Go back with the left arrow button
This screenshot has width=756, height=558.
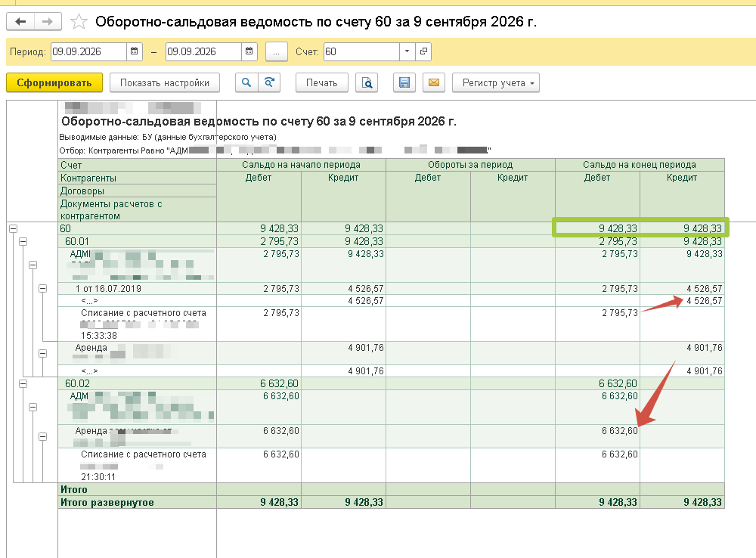(x=20, y=22)
